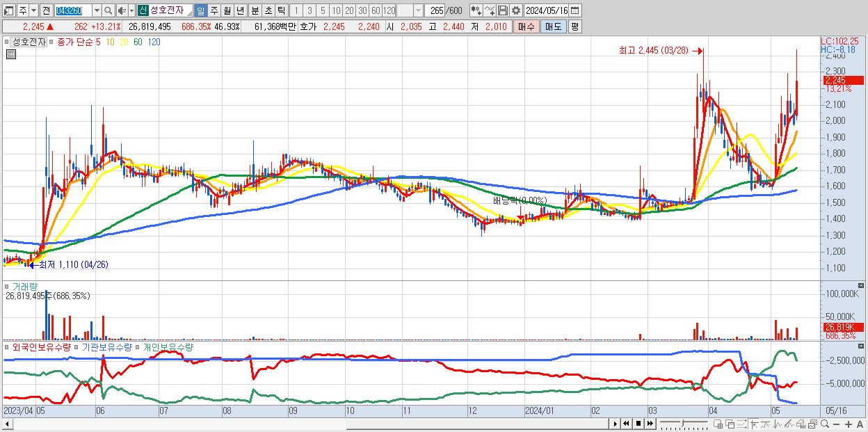Click the overlapping windows icon
The image size is (868, 432).
click(730, 424)
